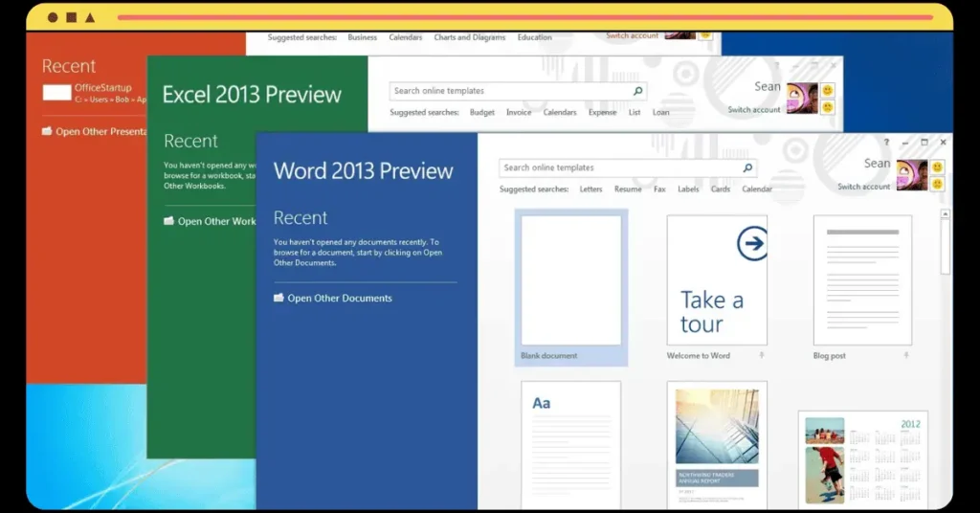Select the Aa single spaced document template
Viewport: 980px width, 513px height.
click(570, 445)
